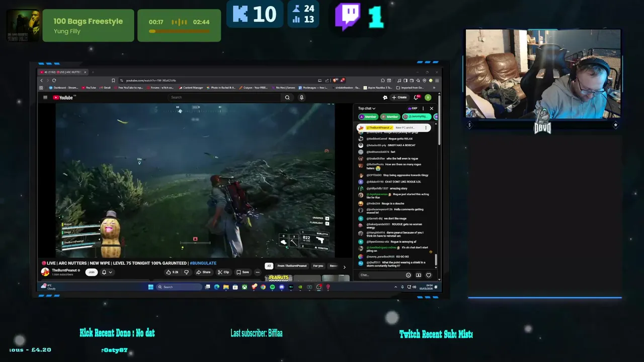Close the live chat panel
644x362 pixels.
(x=431, y=108)
